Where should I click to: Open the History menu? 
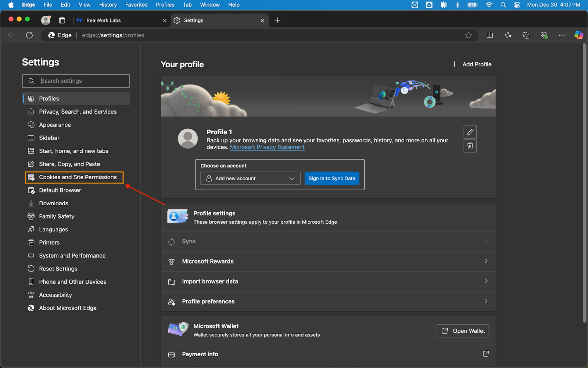tap(108, 5)
